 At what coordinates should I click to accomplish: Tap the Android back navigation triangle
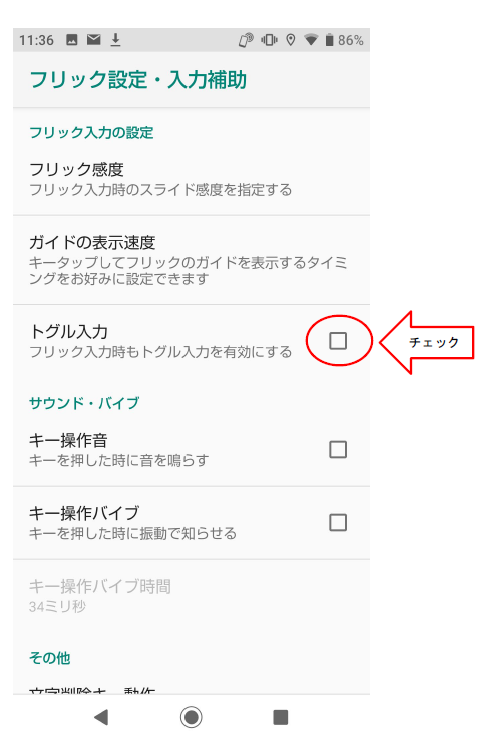tap(101, 717)
